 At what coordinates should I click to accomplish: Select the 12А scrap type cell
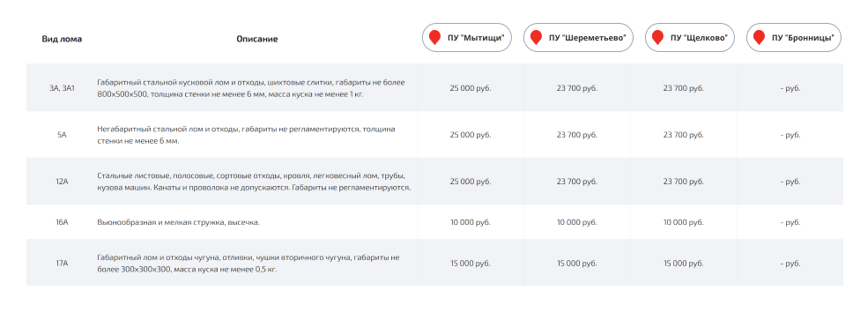pos(62,182)
